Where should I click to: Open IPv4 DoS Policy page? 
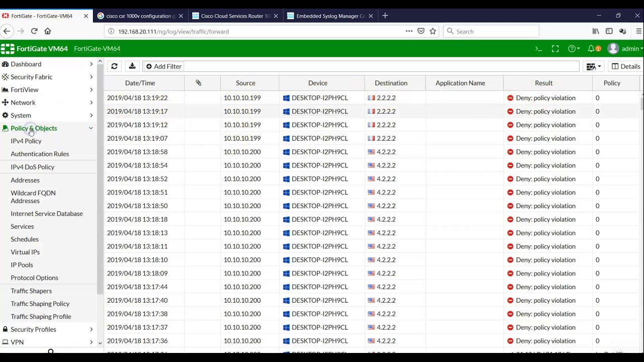(x=33, y=167)
